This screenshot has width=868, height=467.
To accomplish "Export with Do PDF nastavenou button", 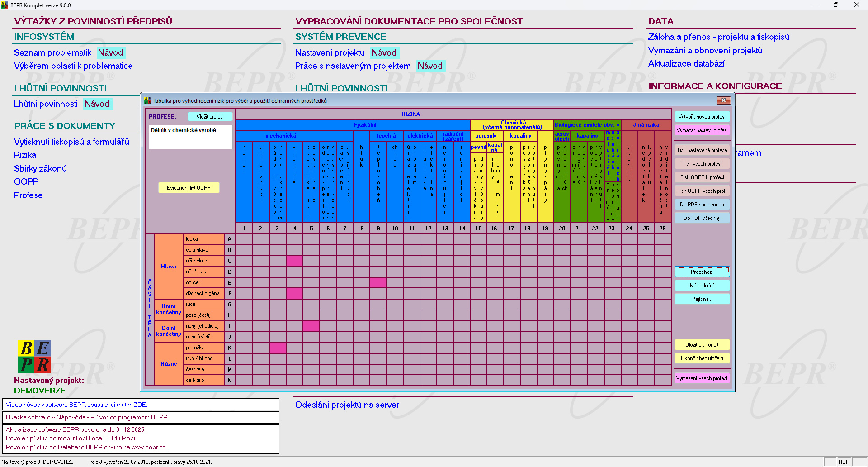I will 702,205.
